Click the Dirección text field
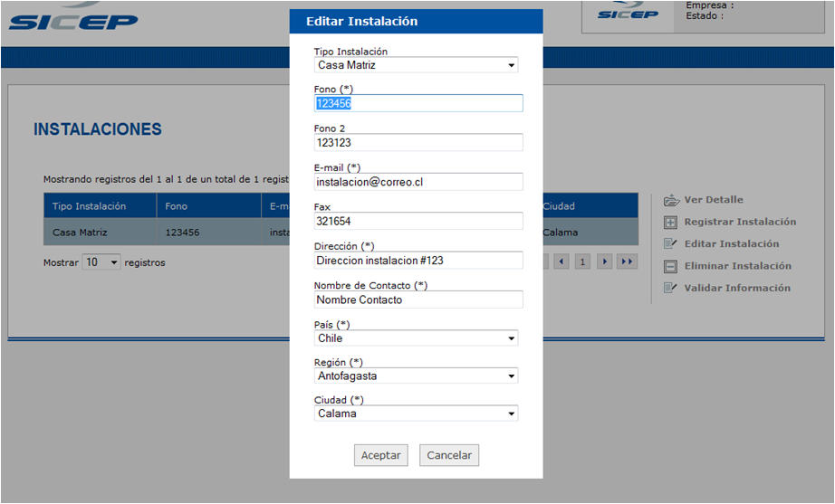The width and height of the screenshot is (835, 504). (418, 261)
